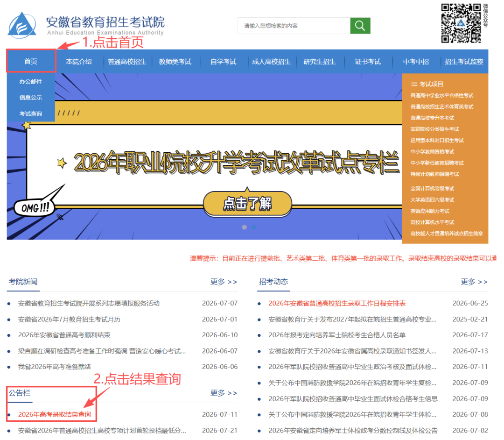504x440 pixels.
Task: Open 大学英语四六级考试 link
Action: point(432,200)
